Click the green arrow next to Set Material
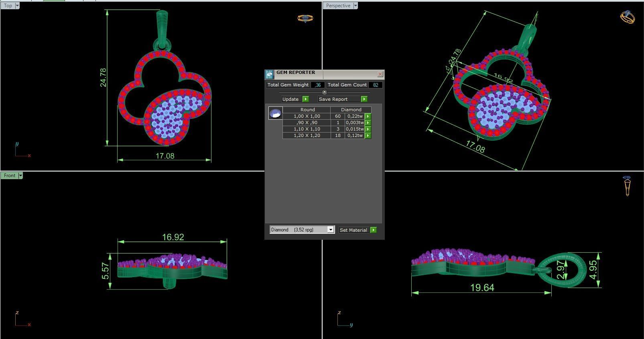This screenshot has width=644, height=339. 374,230
